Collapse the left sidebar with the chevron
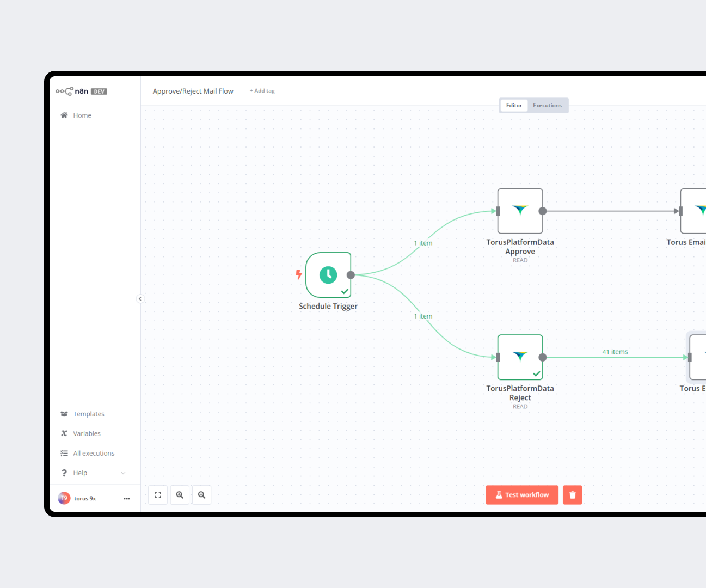The width and height of the screenshot is (706, 588). [140, 298]
